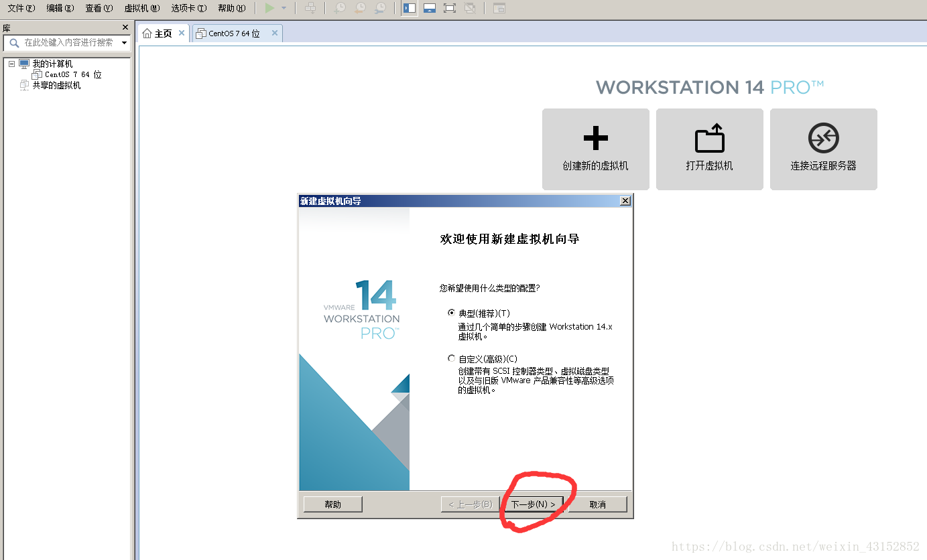This screenshot has height=560, width=927.
Task: Toggle the thumbnail bar view icon
Action: point(430,8)
